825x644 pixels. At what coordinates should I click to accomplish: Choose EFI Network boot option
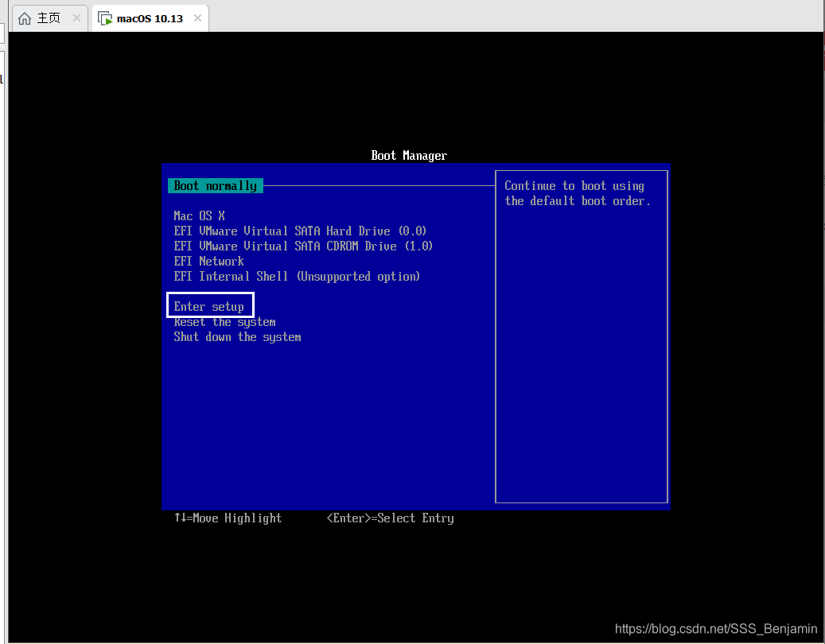(x=209, y=262)
